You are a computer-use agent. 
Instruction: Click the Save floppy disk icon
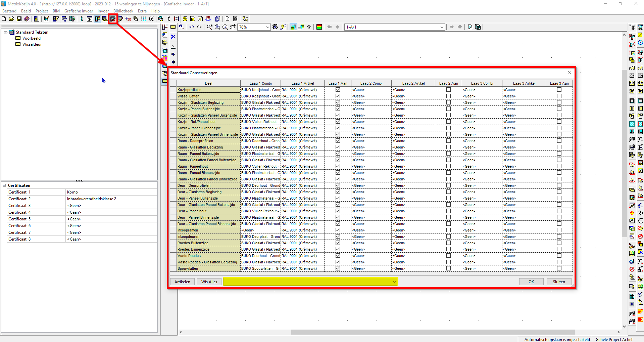coord(19,19)
